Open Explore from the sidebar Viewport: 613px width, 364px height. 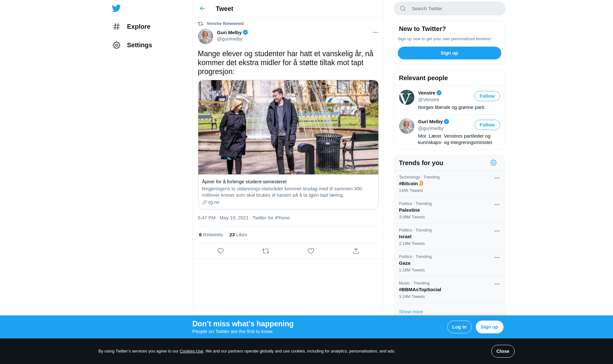131,27
